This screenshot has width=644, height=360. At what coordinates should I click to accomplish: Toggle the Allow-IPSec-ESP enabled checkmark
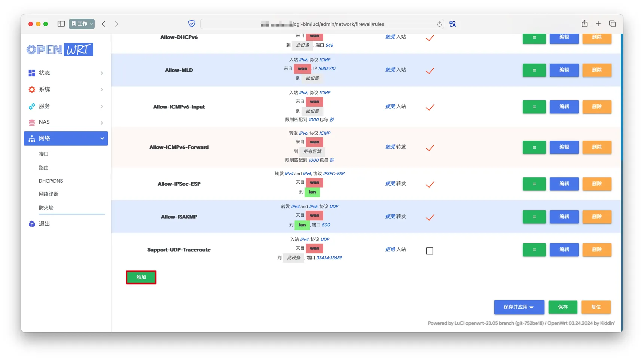click(x=430, y=184)
